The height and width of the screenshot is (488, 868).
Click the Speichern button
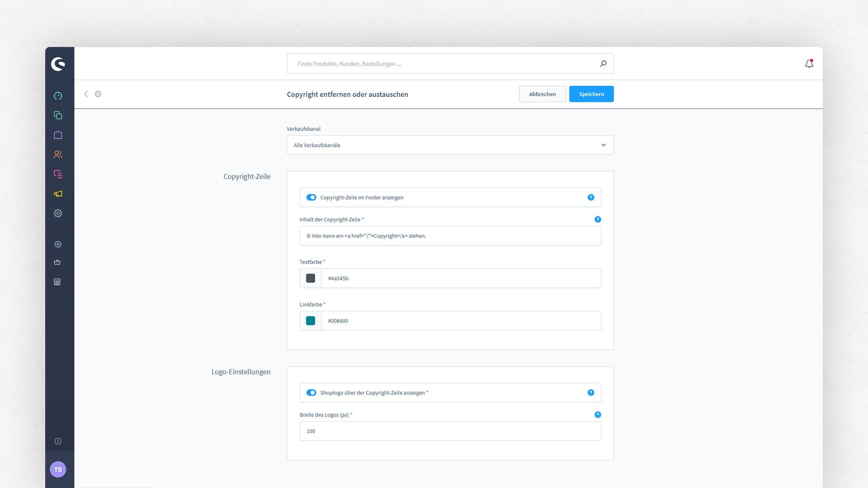pos(591,94)
